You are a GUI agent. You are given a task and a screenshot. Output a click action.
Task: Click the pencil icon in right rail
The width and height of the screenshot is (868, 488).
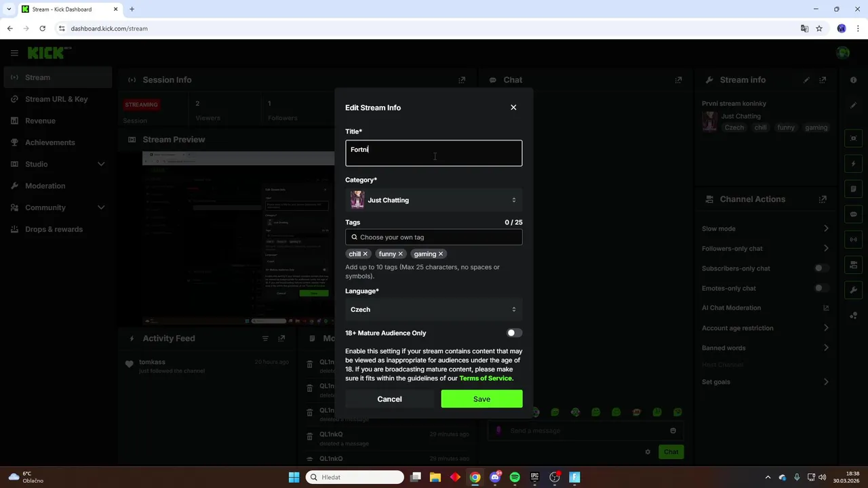click(854, 105)
